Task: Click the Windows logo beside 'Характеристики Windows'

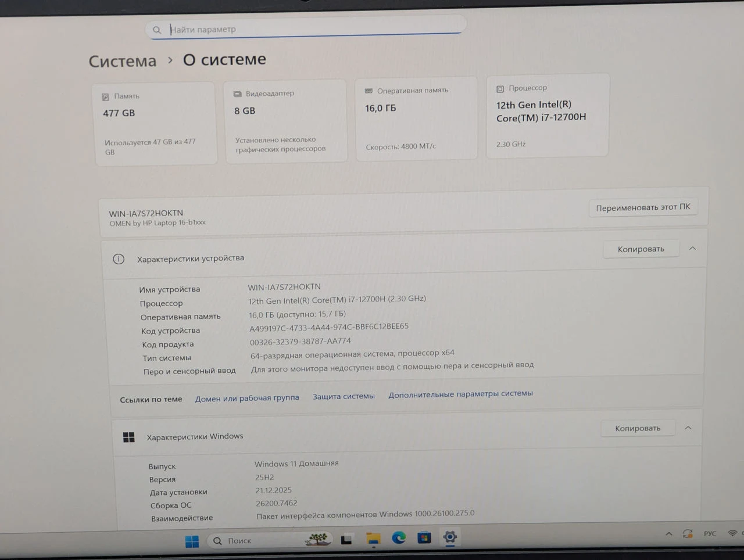Action: click(x=129, y=437)
